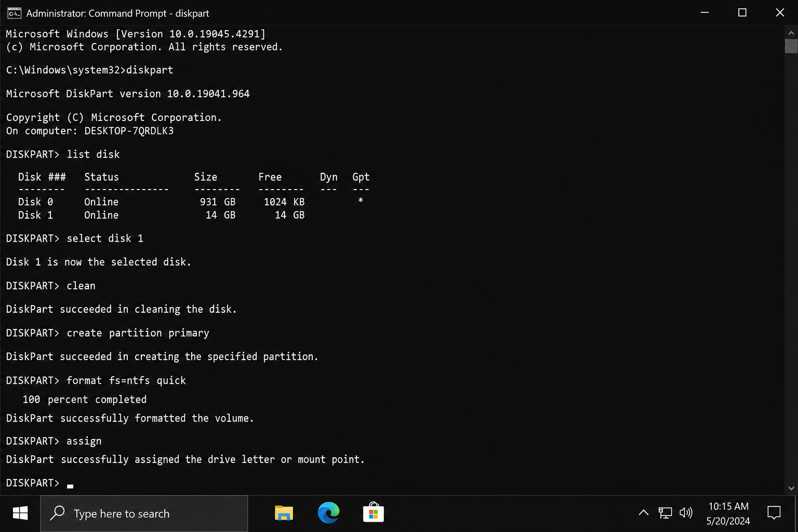
Task: Click 'DESKTOP-7QRDLK3' computer name text
Action: click(129, 131)
